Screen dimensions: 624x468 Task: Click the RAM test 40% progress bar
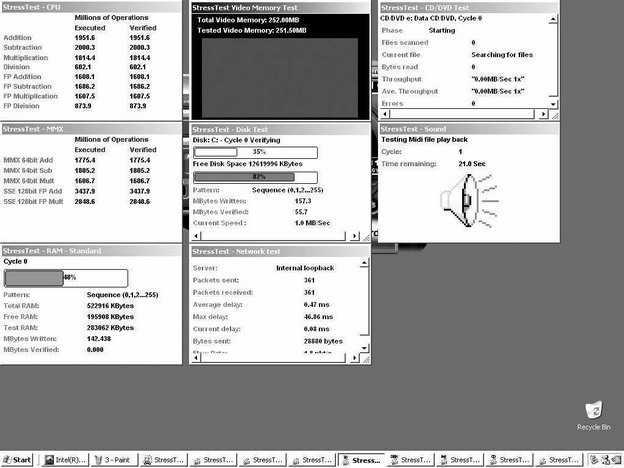pyautogui.click(x=66, y=277)
